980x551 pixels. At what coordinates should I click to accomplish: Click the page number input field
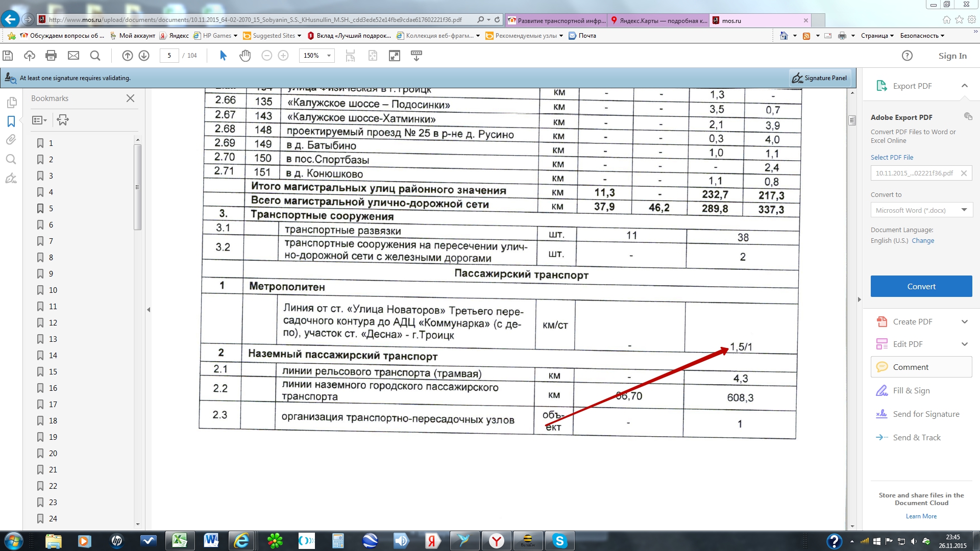point(169,56)
